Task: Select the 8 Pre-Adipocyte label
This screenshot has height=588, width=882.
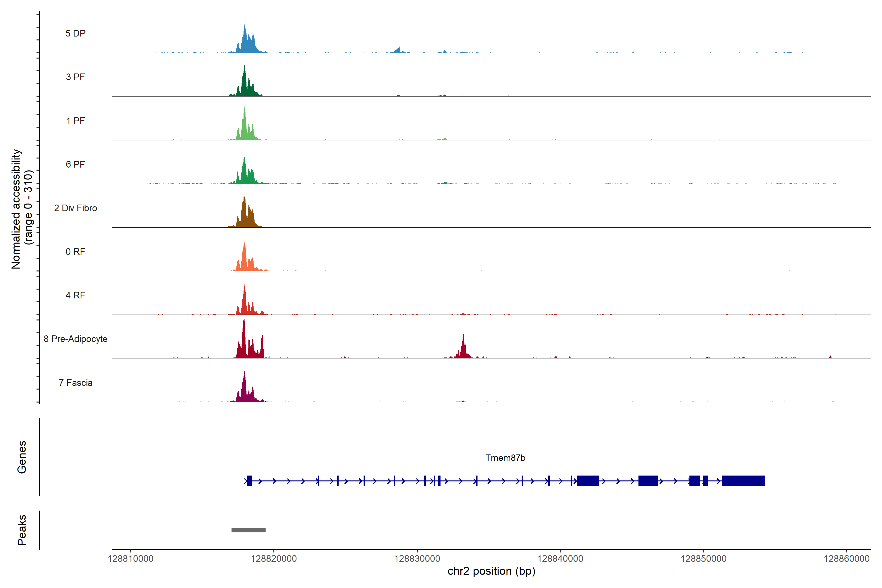Action: click(75, 339)
